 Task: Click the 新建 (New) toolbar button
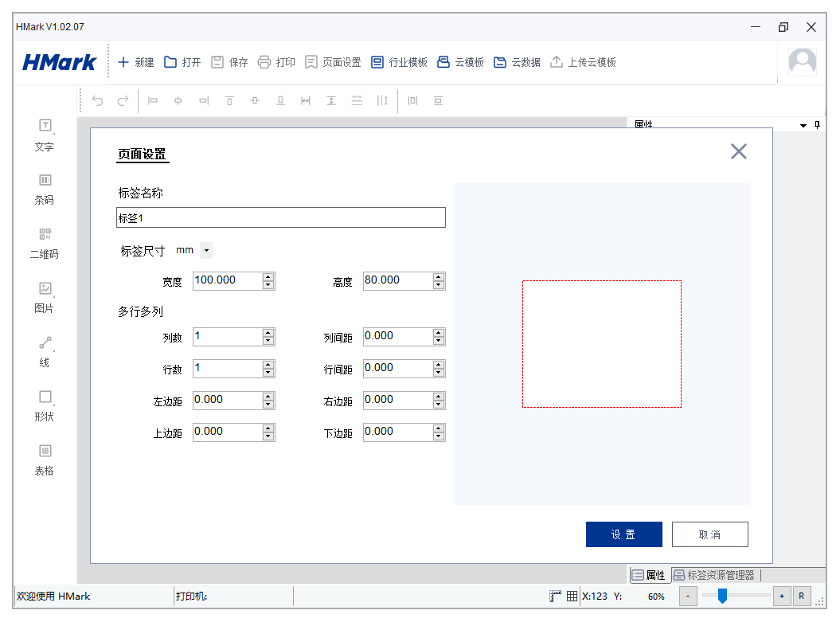click(x=136, y=62)
